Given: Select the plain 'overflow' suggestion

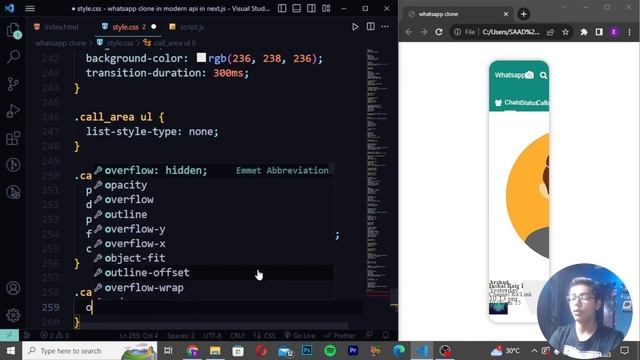Looking at the screenshot, I should pos(213,200).
